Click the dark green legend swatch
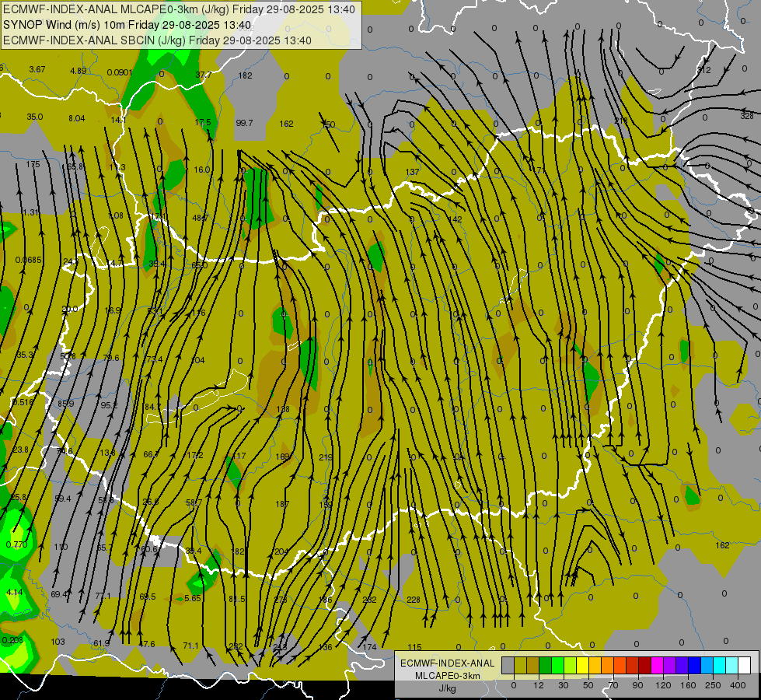761x700 pixels. coord(546,666)
